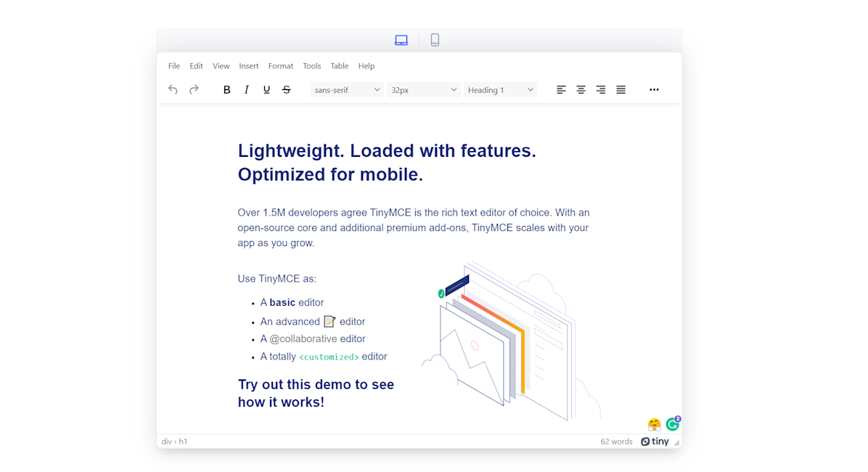Click the tiny logo in status bar
This screenshot has width=868, height=472.
pyautogui.click(x=655, y=442)
